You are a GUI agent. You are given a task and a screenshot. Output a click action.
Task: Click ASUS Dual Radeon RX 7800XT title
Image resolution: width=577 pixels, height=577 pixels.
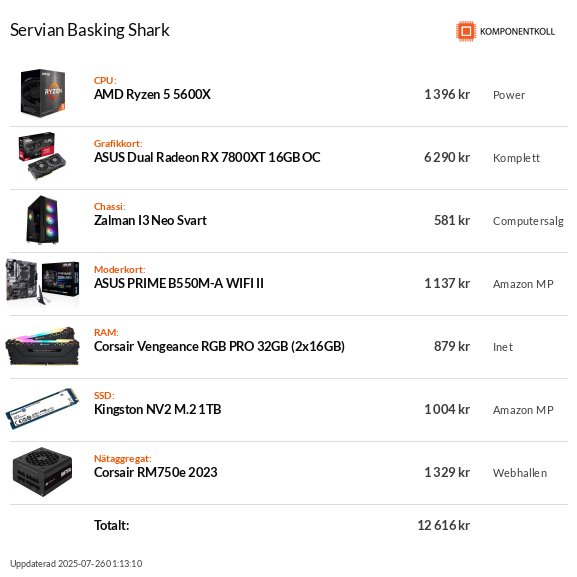coord(207,157)
